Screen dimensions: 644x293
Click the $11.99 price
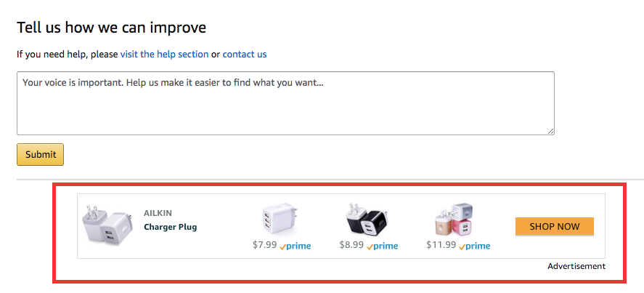coord(441,245)
